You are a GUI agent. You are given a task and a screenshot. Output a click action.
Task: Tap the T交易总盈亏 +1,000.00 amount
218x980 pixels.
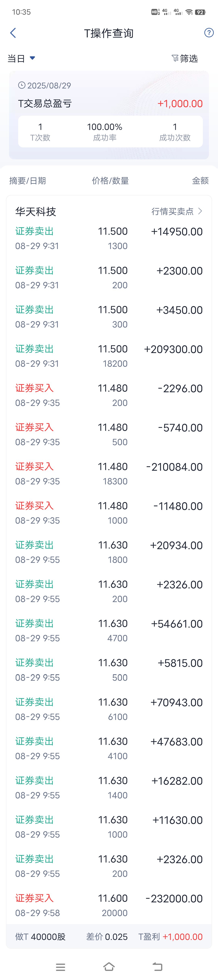180,104
